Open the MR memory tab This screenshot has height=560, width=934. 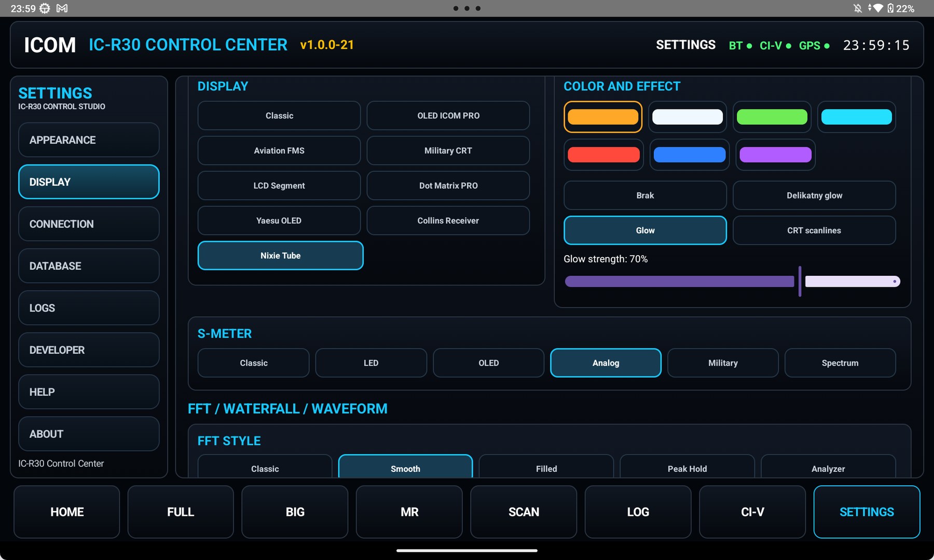point(409,512)
